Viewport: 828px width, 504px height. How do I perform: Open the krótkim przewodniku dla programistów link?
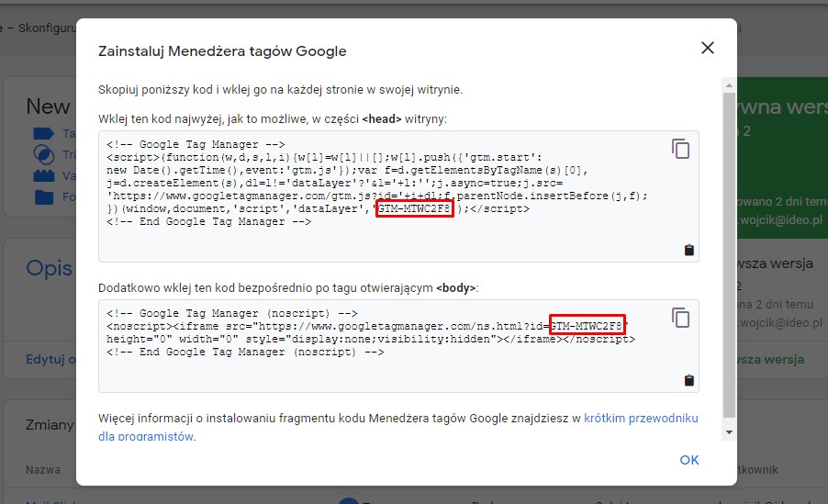(x=640, y=419)
